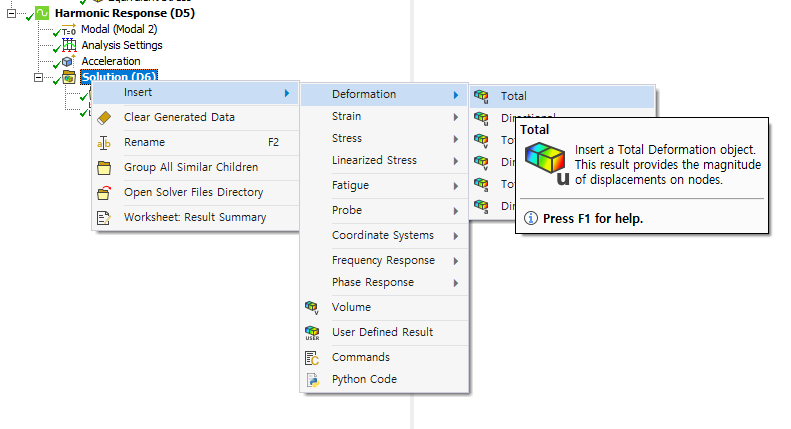Click the Open Solver Files Directory icon

[x=104, y=193]
